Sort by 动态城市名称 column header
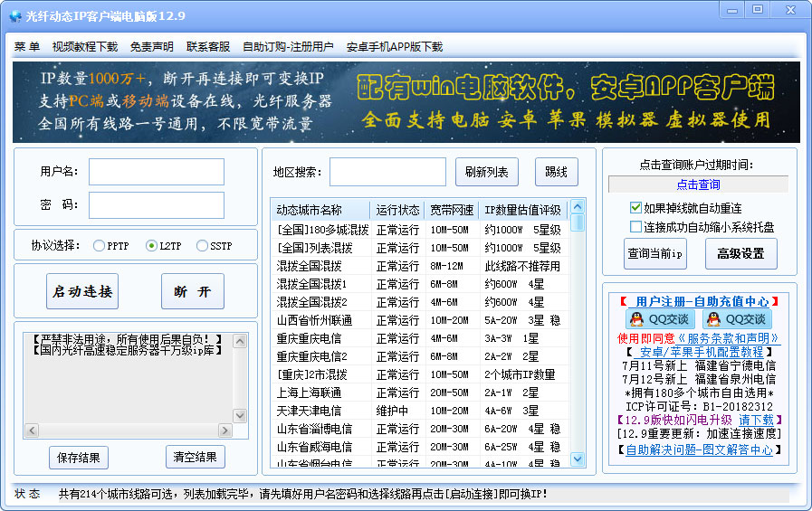The width and height of the screenshot is (812, 511). (x=320, y=210)
